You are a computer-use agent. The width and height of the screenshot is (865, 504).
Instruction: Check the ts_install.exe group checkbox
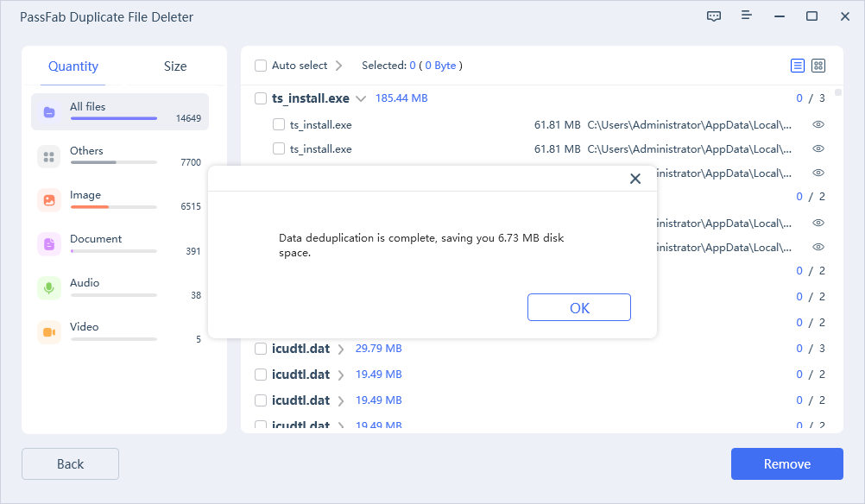(x=261, y=98)
